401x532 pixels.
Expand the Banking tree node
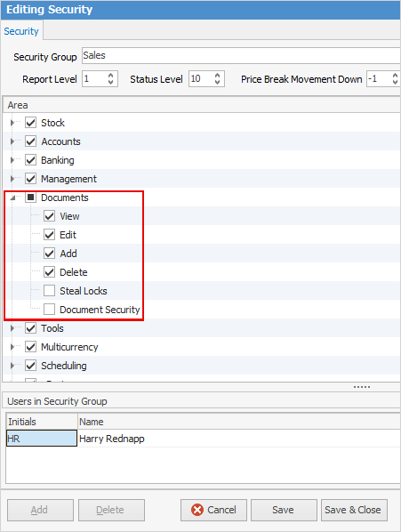(x=12, y=160)
